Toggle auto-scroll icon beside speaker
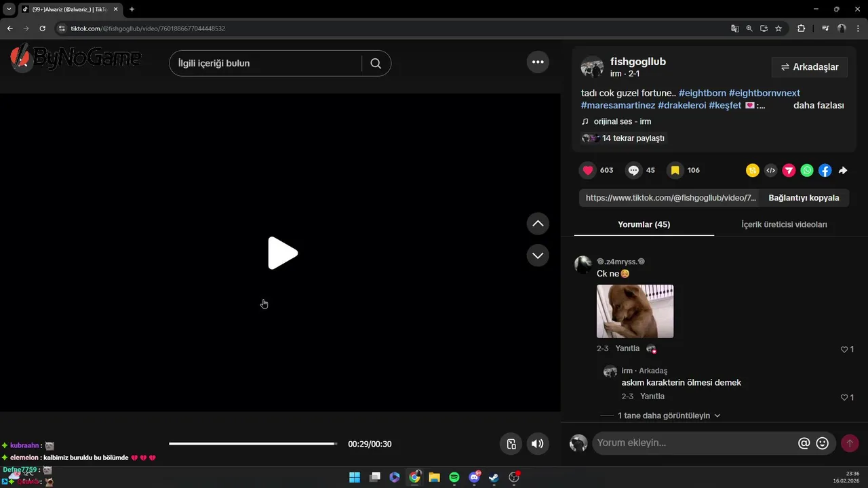Viewport: 868px width, 488px height. (511, 444)
